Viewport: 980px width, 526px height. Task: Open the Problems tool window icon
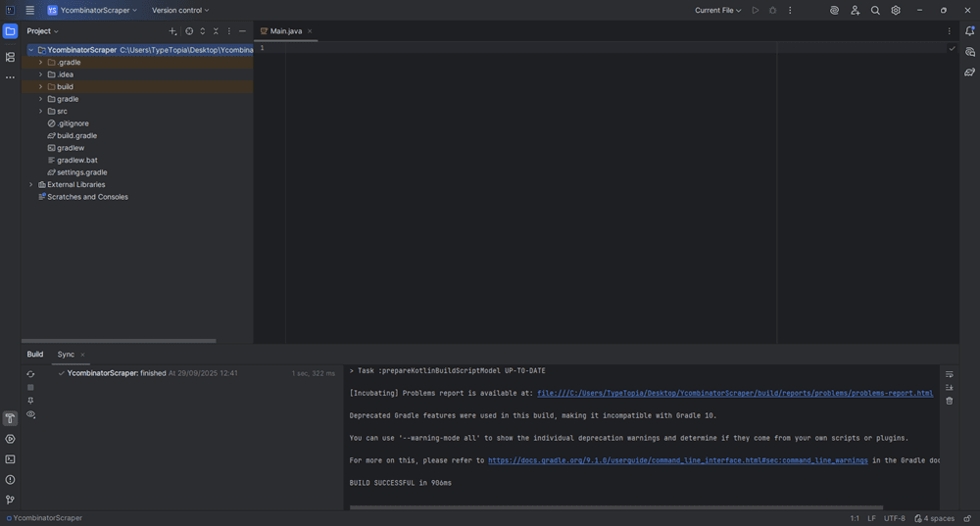point(10,480)
